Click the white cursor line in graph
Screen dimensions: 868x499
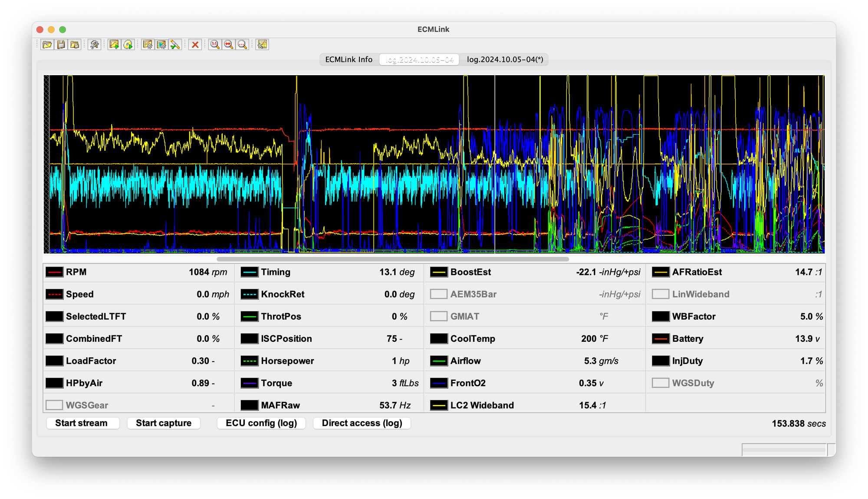[495, 164]
